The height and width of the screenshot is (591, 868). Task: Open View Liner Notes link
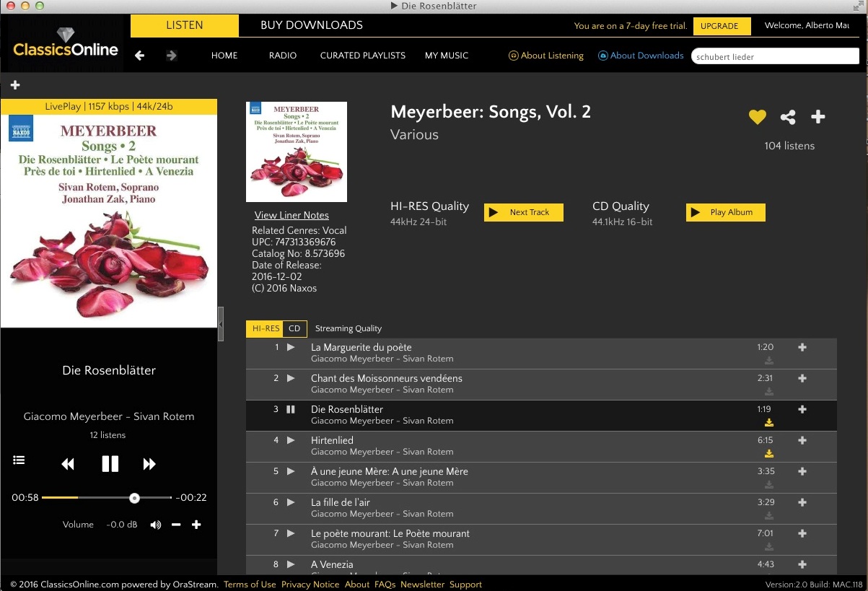click(291, 215)
